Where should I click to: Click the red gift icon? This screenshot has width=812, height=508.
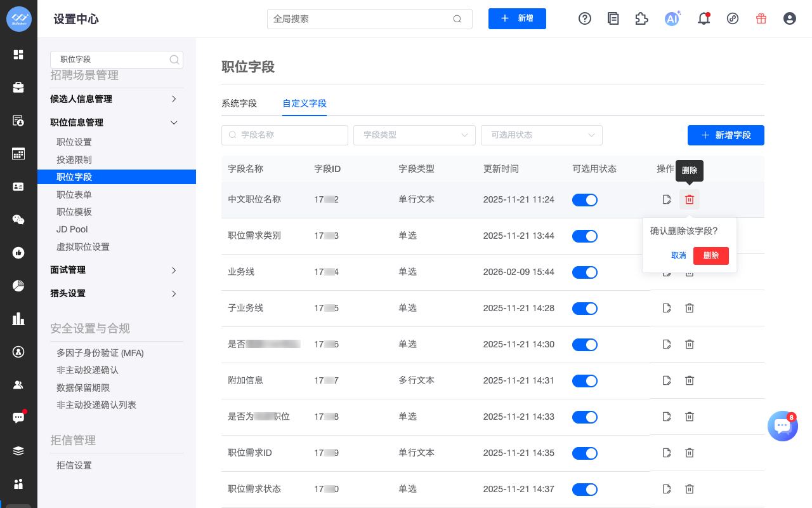[761, 18]
